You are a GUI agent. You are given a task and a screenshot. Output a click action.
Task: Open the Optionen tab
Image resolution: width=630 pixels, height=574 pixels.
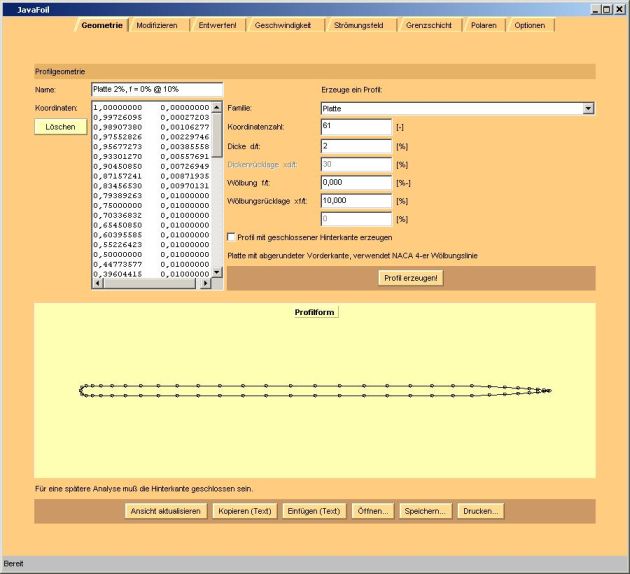tap(530, 25)
